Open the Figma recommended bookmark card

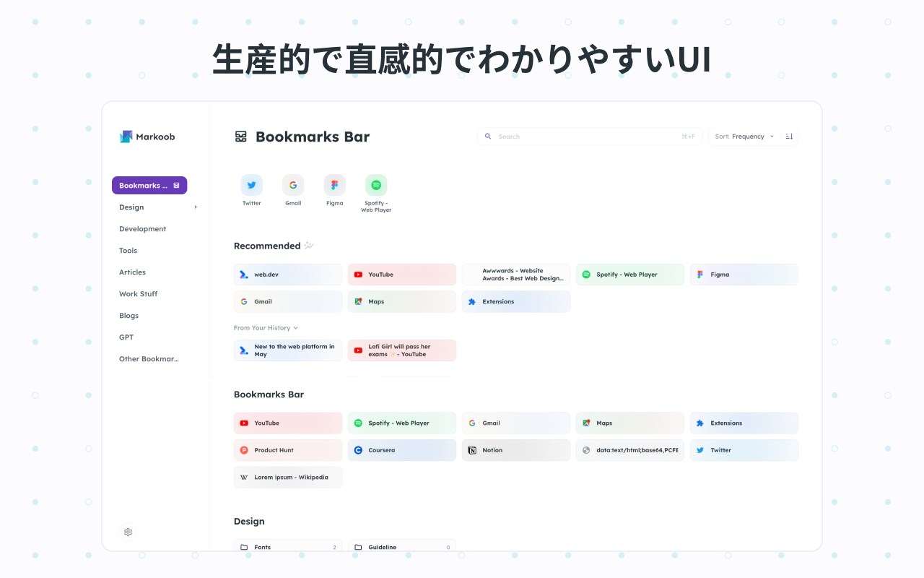744,275
